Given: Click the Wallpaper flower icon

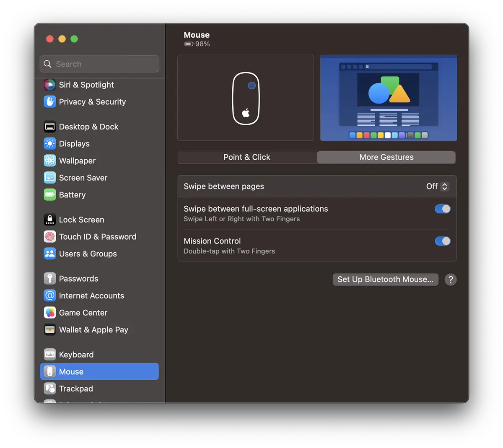Looking at the screenshot, I should tap(50, 161).
